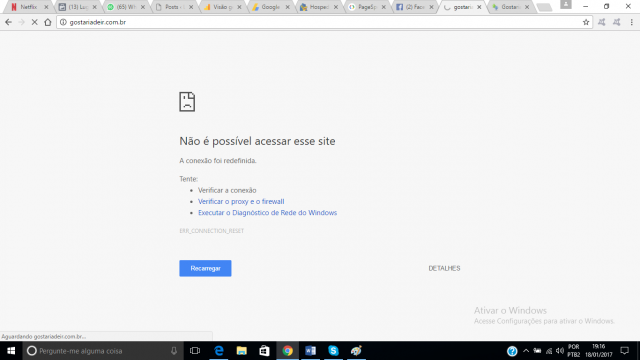Activate Cortana microphone in the search box
The width and height of the screenshot is (640, 360).
[174, 351]
